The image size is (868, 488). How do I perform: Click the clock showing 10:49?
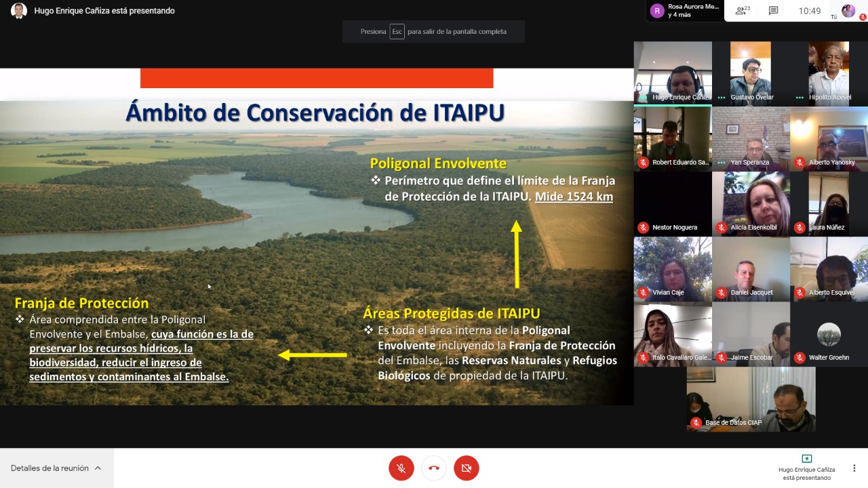tap(810, 11)
